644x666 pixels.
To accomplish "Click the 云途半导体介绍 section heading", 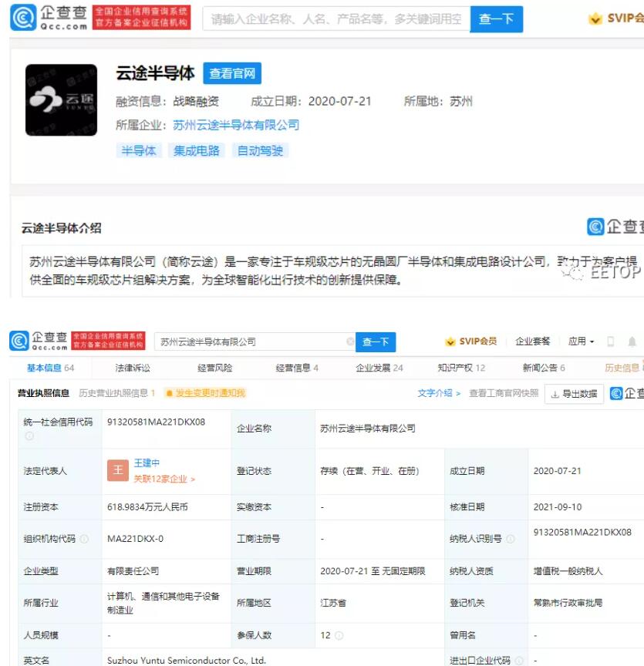I will [x=62, y=228].
